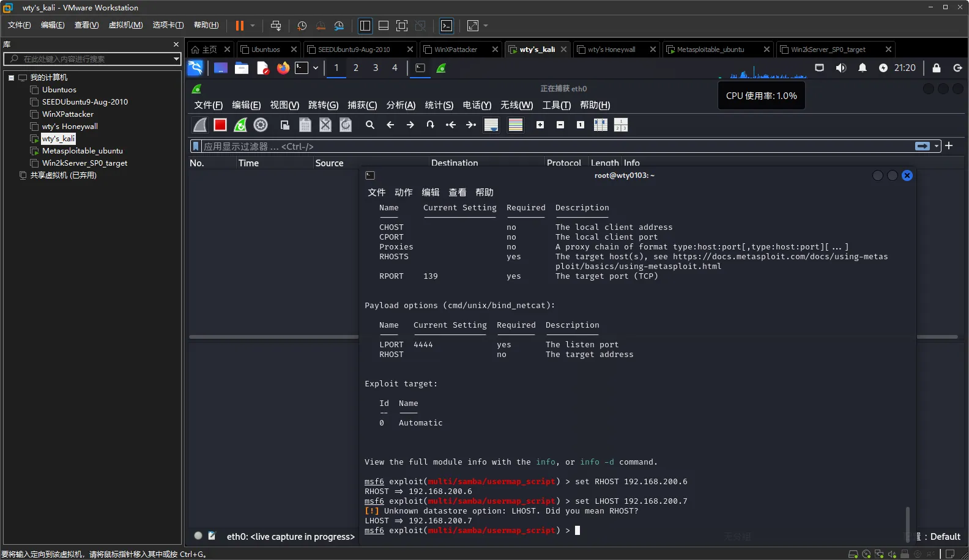The height and width of the screenshot is (560, 969).
Task: Collapse the 我的计算机 tree node
Action: click(x=11, y=78)
